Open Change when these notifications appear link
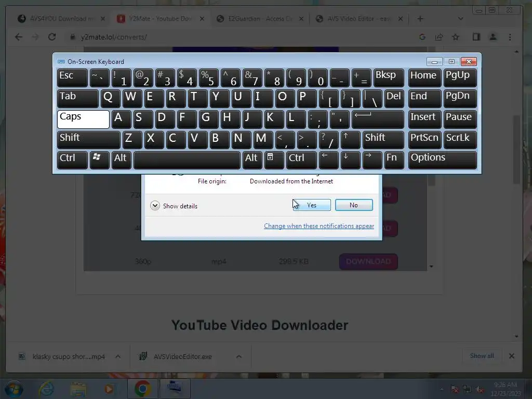This screenshot has width=532, height=399. [x=319, y=226]
